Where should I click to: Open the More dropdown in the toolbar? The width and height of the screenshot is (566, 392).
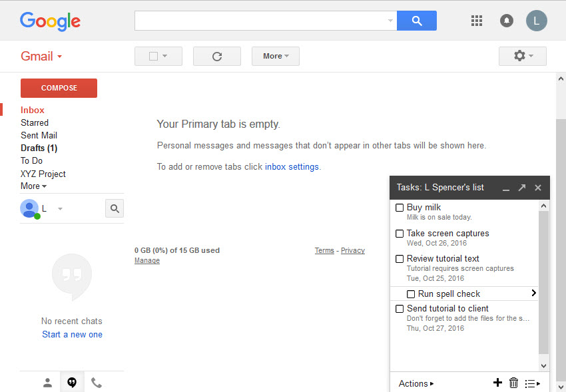click(275, 56)
